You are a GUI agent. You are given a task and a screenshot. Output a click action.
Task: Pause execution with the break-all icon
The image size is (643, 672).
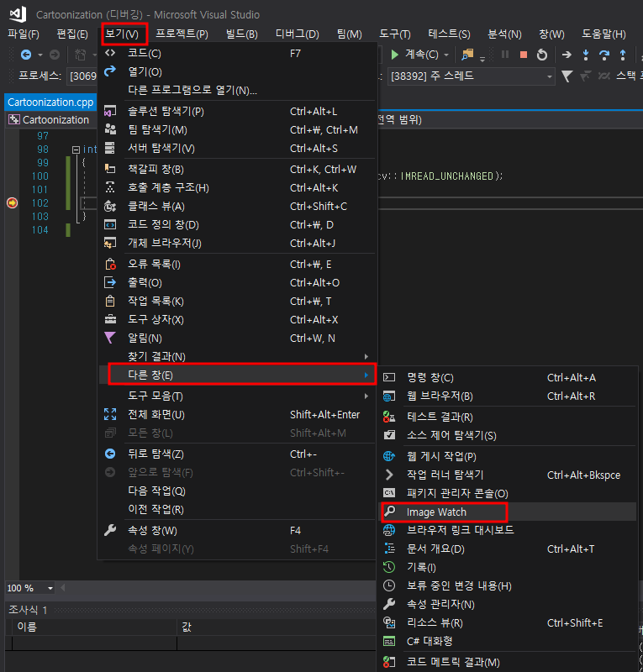click(x=505, y=55)
